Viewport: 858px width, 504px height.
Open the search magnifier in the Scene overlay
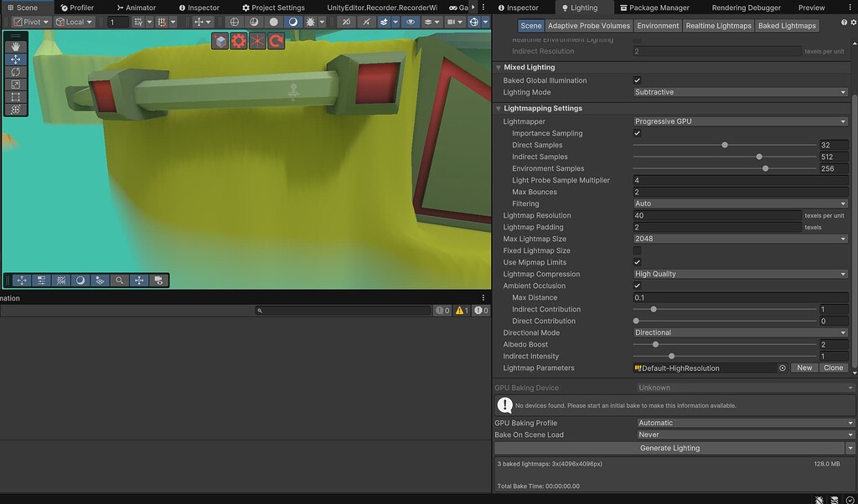tap(120, 280)
